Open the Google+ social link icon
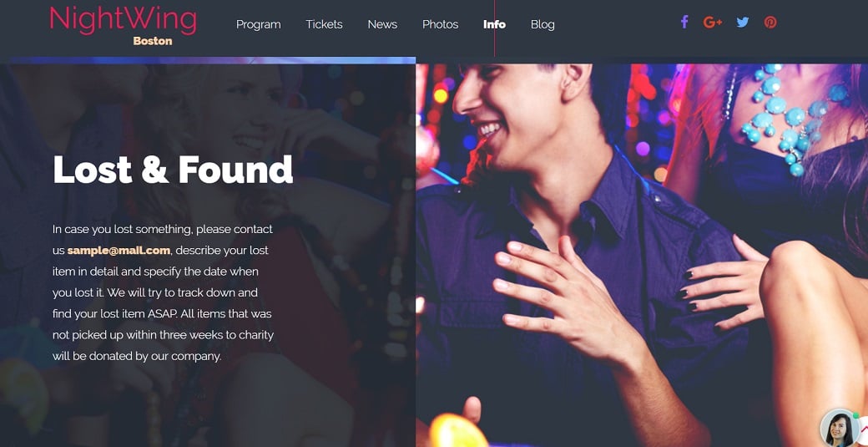Image resolution: width=868 pixels, height=447 pixels. pos(713,23)
